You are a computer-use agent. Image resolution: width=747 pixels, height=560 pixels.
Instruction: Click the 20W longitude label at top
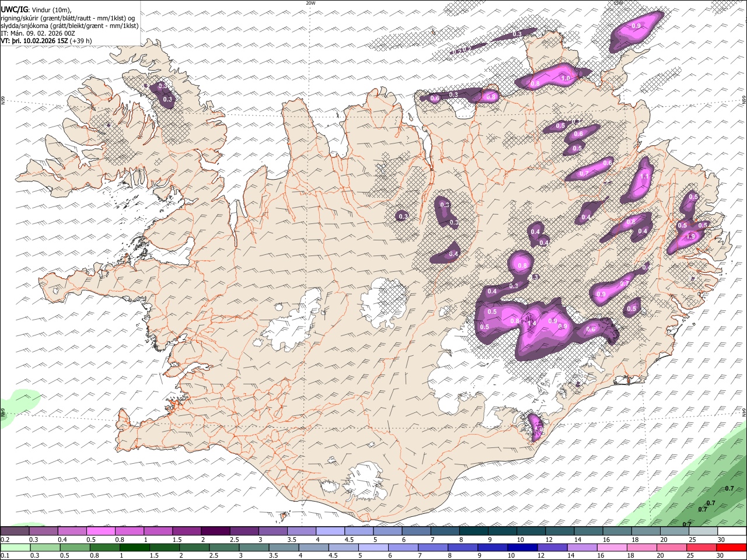click(310, 3)
